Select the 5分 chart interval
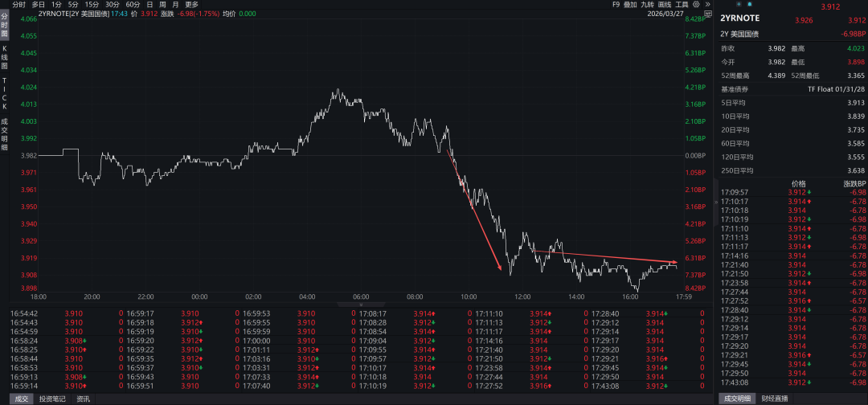 (74, 4)
